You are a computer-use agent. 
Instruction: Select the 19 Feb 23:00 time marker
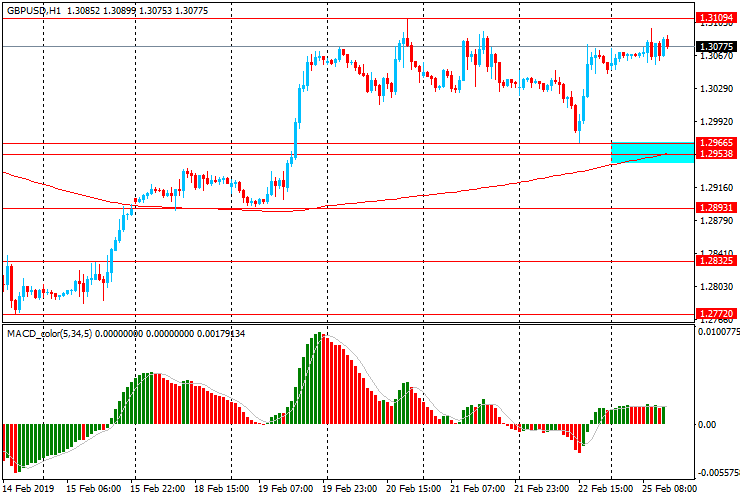click(x=350, y=488)
